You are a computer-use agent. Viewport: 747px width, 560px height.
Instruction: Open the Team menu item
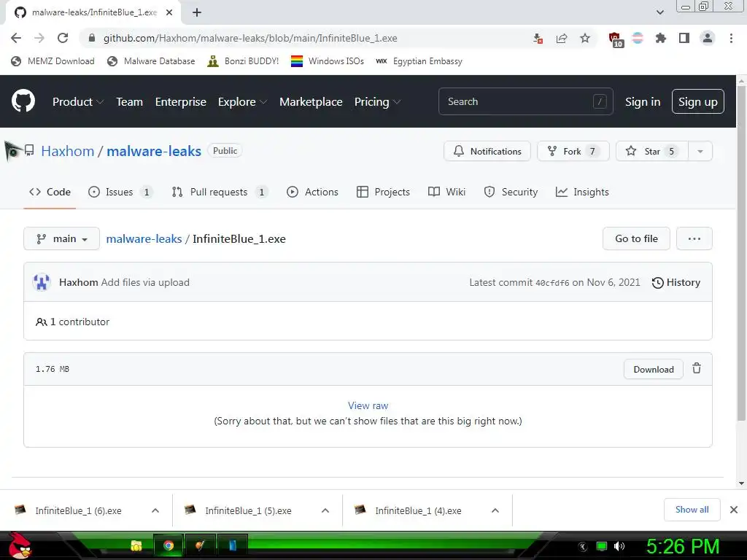coord(130,102)
